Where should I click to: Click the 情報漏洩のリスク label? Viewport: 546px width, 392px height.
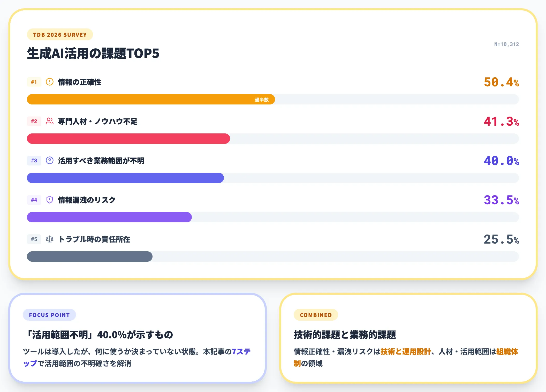pyautogui.click(x=87, y=200)
